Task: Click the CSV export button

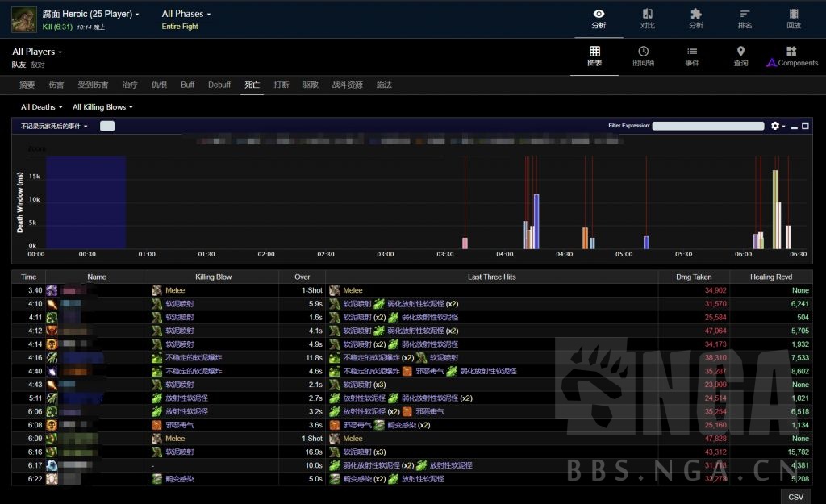Action: 795,497
